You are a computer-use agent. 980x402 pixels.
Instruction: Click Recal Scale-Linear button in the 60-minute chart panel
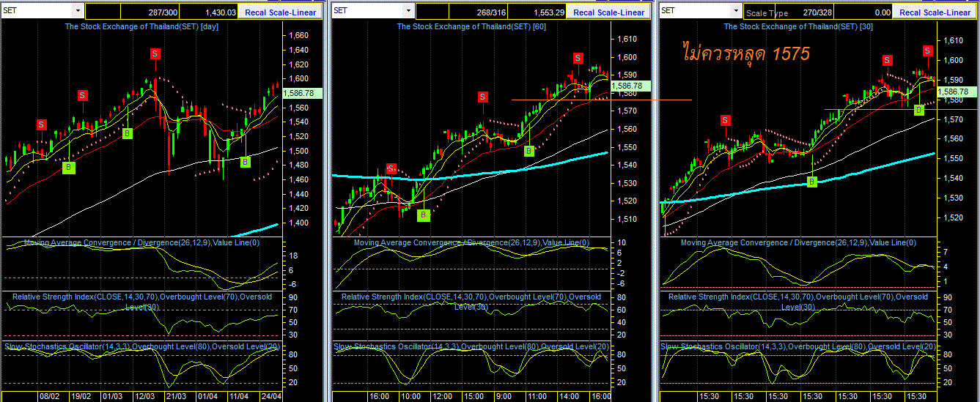609,12
